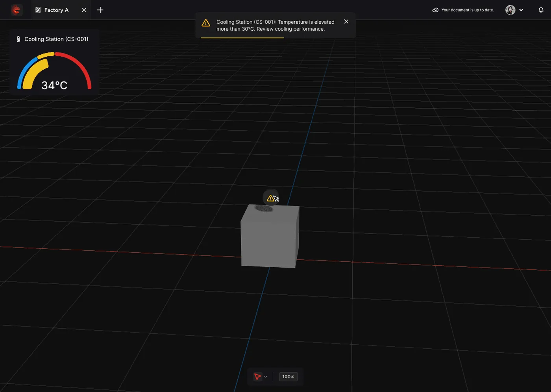Open a new tab with plus icon
This screenshot has width=551, height=392.
(100, 10)
